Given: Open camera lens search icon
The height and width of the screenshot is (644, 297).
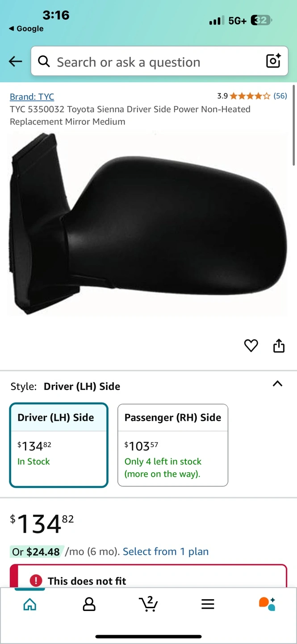Looking at the screenshot, I should click(273, 61).
